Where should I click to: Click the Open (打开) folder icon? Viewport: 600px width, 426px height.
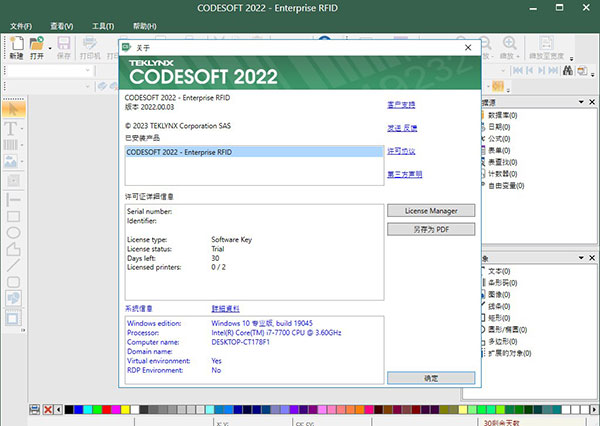(37, 45)
